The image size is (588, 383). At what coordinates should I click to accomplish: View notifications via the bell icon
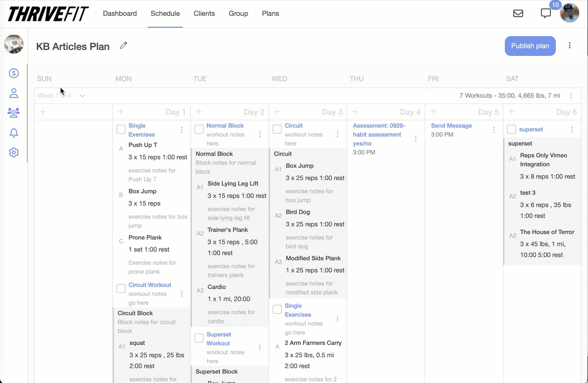pos(14,133)
